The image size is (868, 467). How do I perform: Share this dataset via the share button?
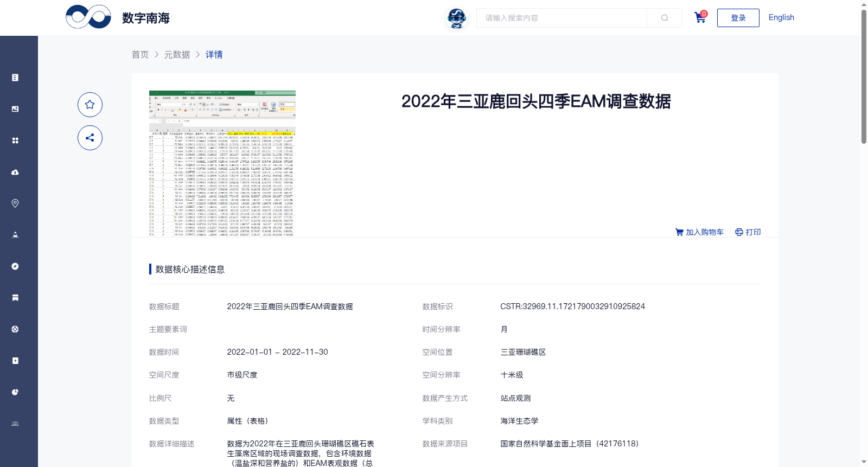point(90,138)
